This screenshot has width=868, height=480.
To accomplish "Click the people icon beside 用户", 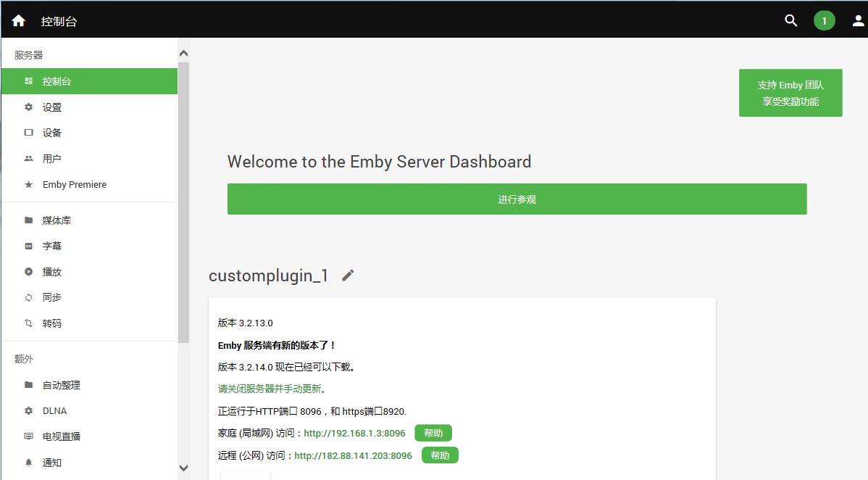I will point(29,159).
